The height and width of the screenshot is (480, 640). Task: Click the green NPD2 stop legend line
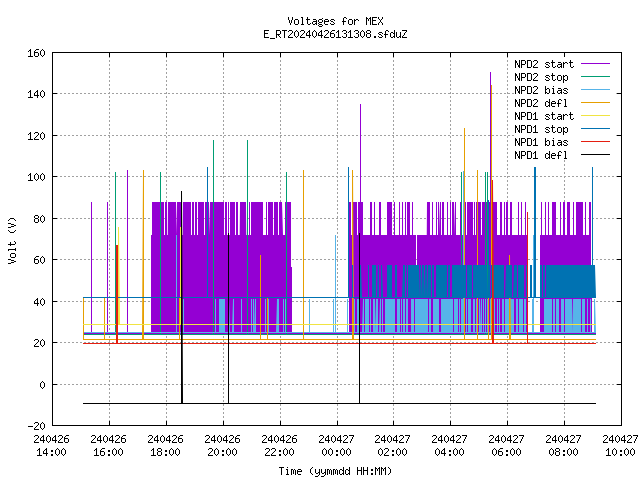click(596, 77)
